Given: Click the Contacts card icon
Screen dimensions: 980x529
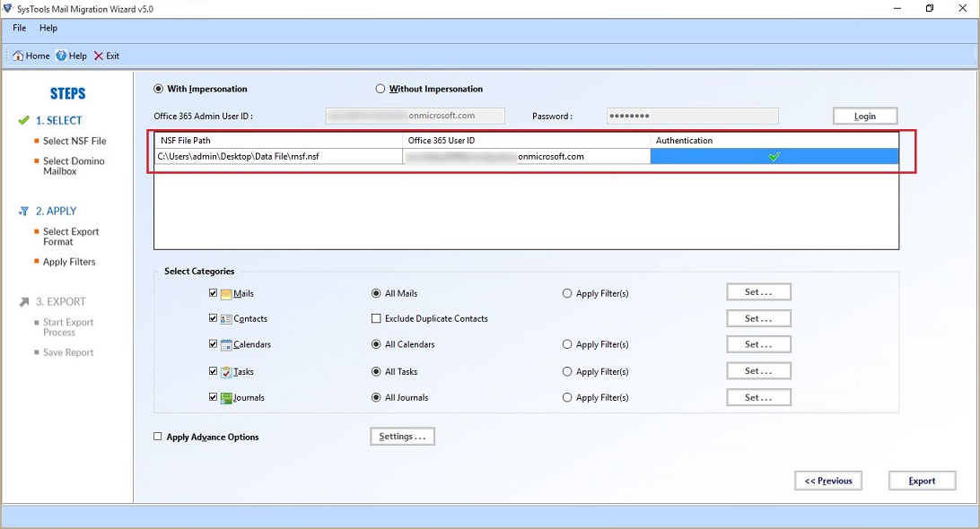Looking at the screenshot, I should (226, 318).
